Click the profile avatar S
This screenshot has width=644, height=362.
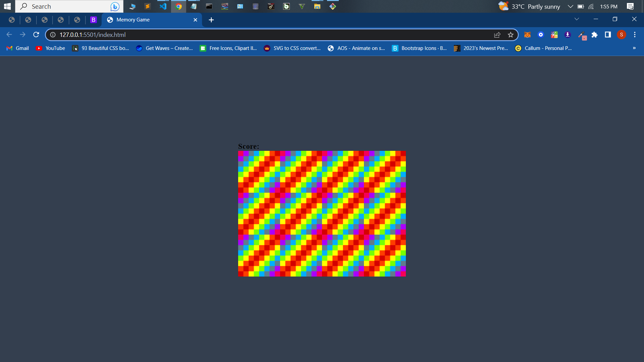(621, 35)
